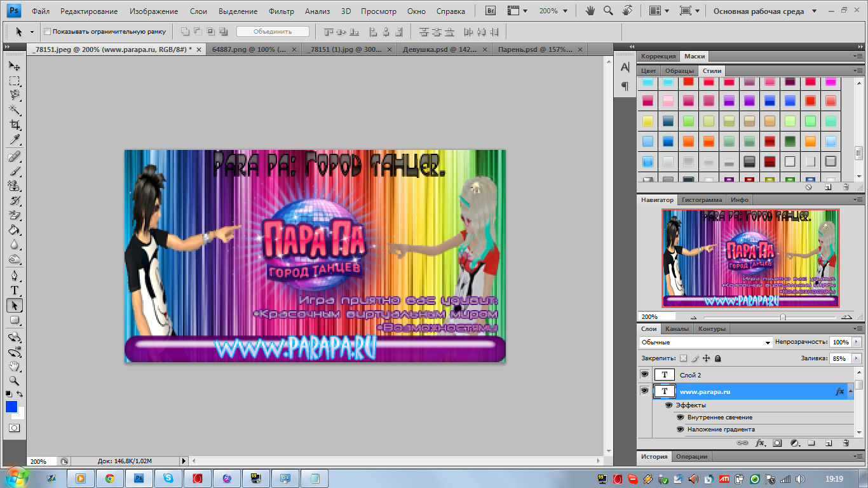The image size is (868, 488).
Task: Open the tool preset picker arrow
Action: (x=32, y=32)
